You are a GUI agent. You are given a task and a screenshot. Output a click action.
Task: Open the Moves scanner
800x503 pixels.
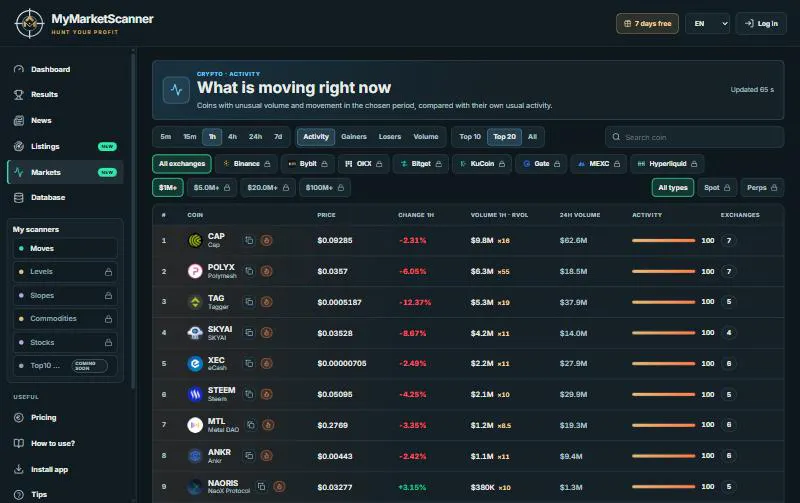(x=65, y=248)
